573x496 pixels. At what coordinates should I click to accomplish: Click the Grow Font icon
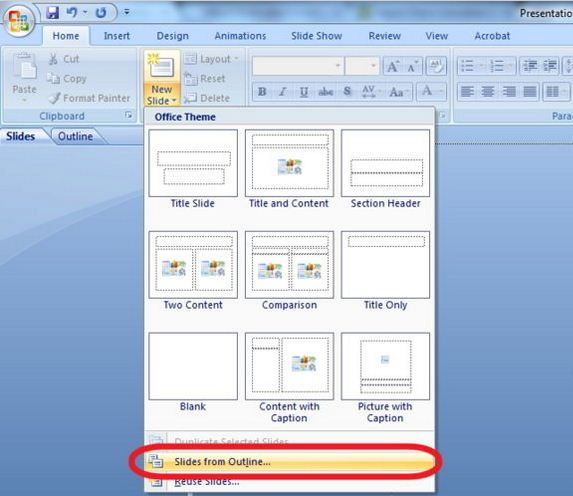(x=392, y=66)
